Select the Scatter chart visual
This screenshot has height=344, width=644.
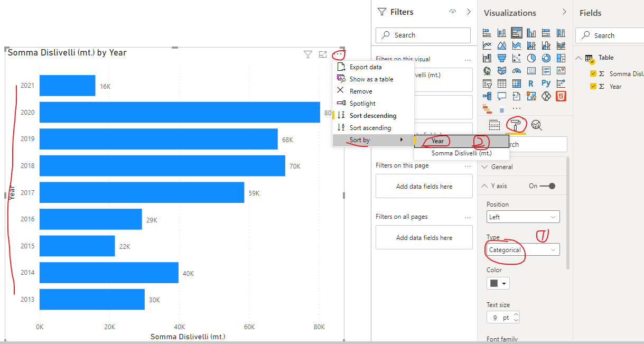coord(517,58)
